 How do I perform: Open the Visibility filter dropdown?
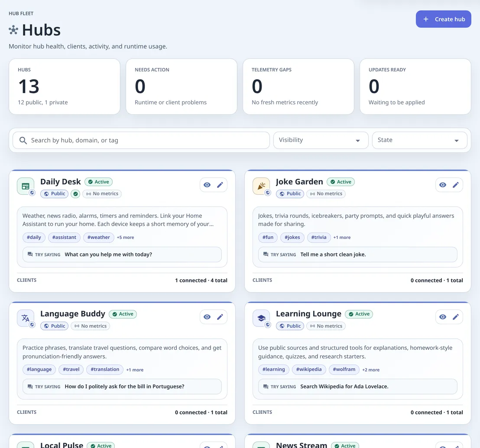[x=321, y=140]
